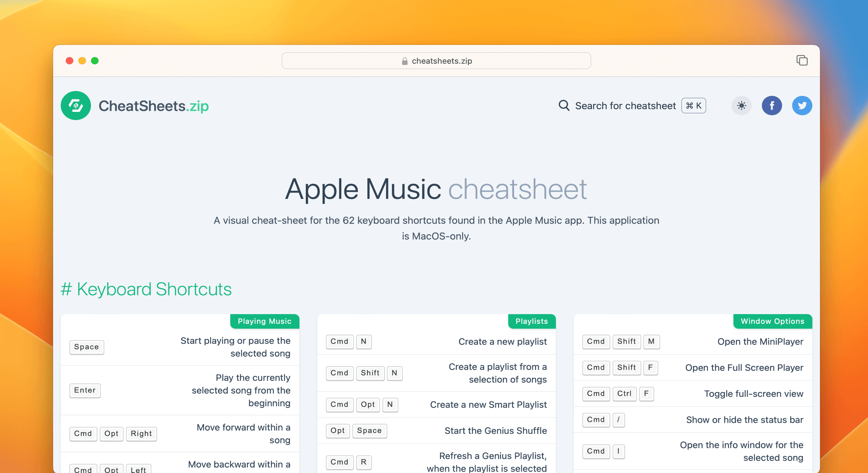The height and width of the screenshot is (473, 868).
Task: Select the Playing Music section badge
Action: 265,321
